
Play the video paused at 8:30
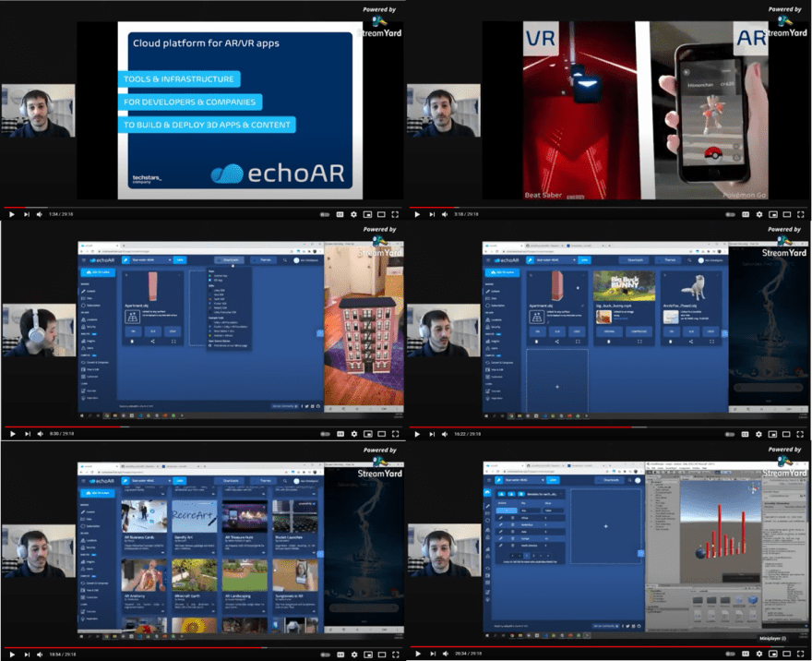[12, 434]
